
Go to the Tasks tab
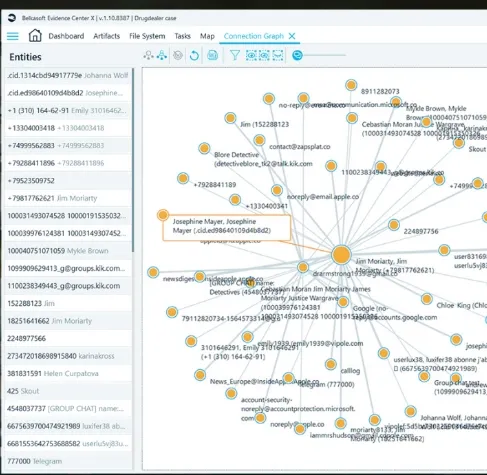point(182,36)
